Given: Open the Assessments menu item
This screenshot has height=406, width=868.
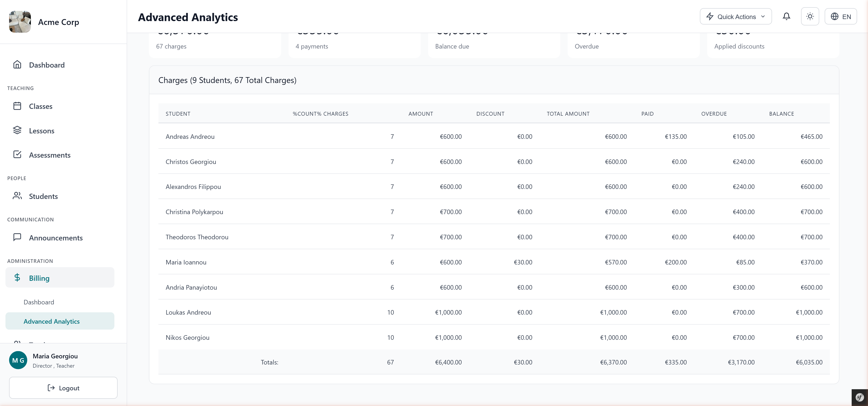Looking at the screenshot, I should pos(60,155).
